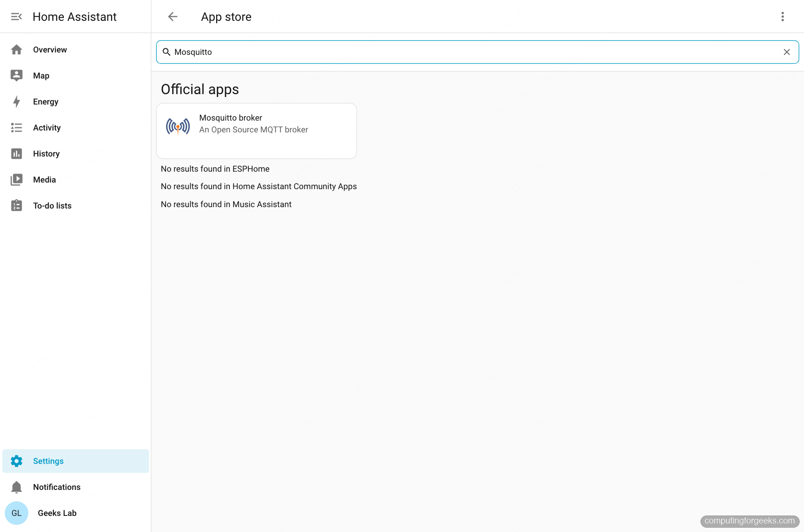Click the History chart icon
The width and height of the screenshot is (804, 532).
[17, 154]
